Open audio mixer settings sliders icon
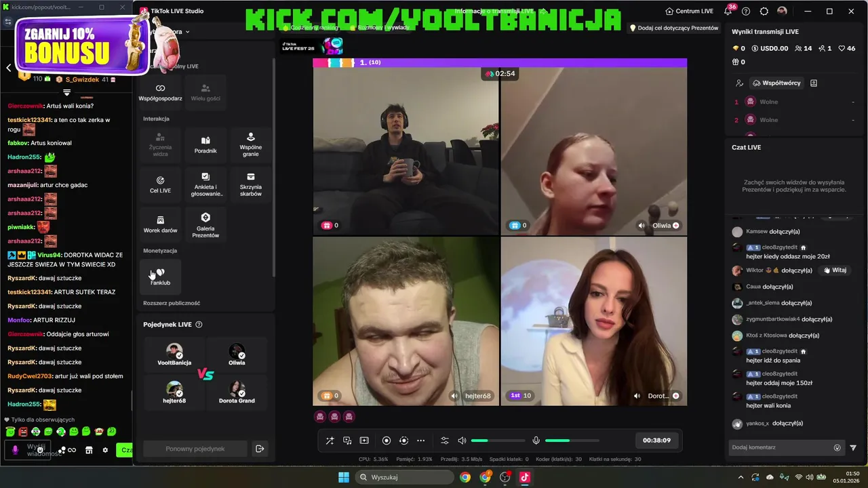This screenshot has width=868, height=488. tap(445, 441)
